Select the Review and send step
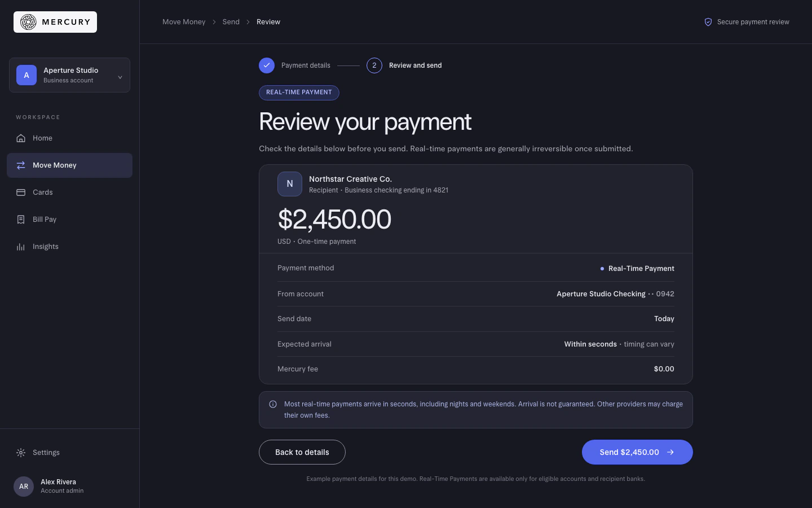Screen dimensions: 812x508 pos(416,65)
